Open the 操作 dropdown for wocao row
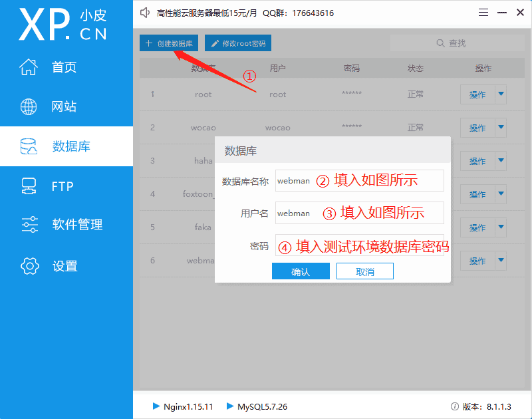Image resolution: width=532 pixels, height=419 pixels. (x=502, y=128)
